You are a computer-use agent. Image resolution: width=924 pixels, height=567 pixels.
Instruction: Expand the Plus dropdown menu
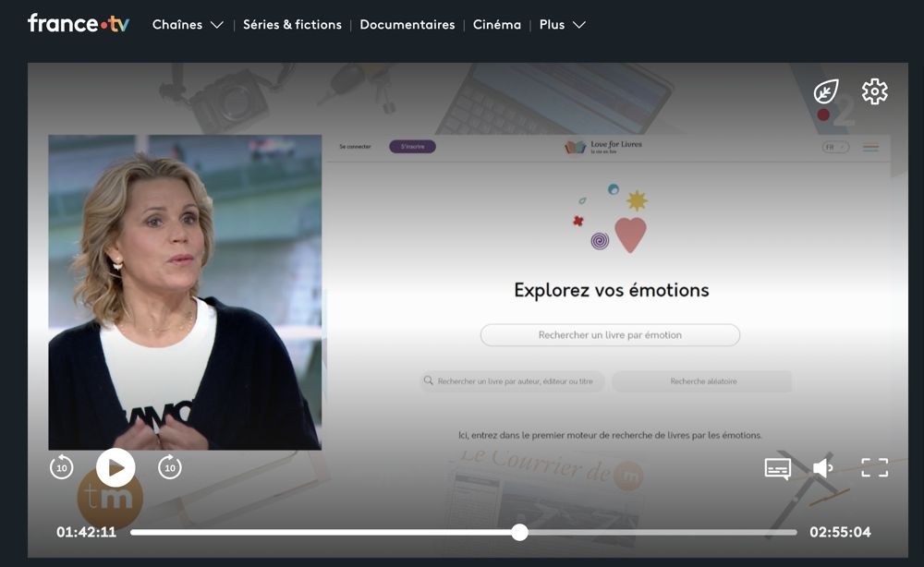tap(562, 25)
